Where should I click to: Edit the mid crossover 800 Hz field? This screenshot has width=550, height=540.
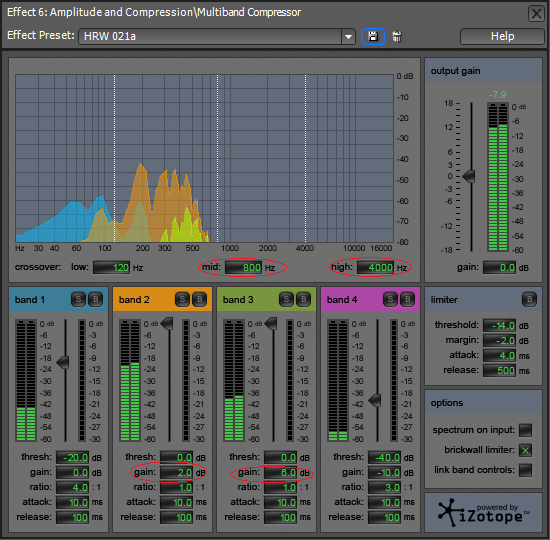pos(243,267)
